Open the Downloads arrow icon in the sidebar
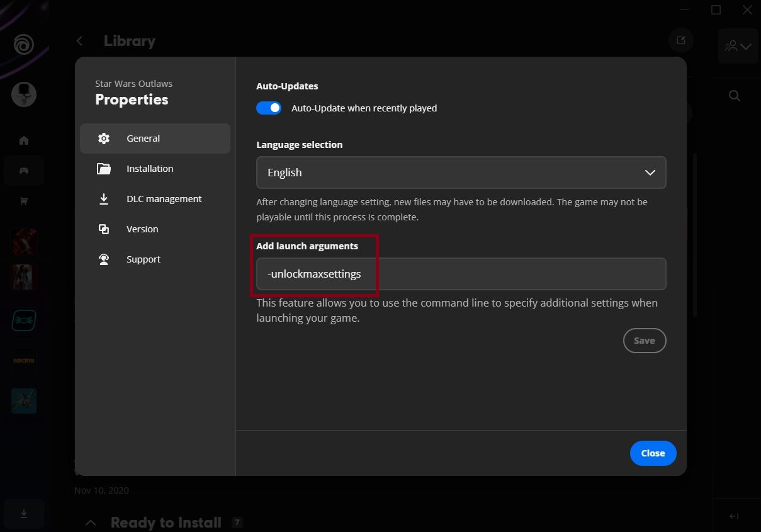Screen dimensions: 761x532 pos(24,514)
